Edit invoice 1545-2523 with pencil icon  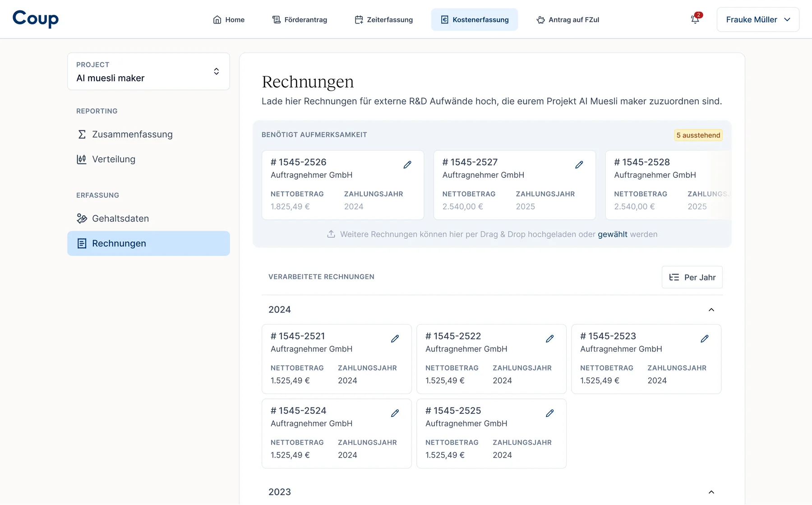click(704, 338)
